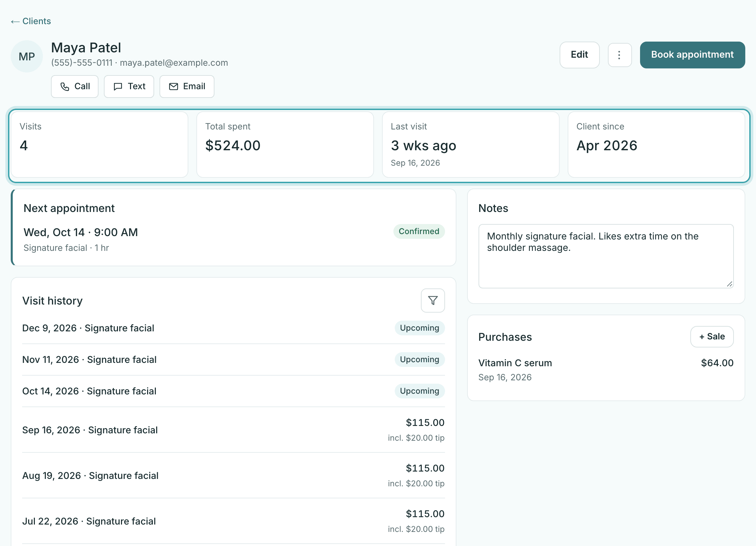Click the MP avatar circle
Image resolution: width=756 pixels, height=546 pixels.
coord(27,56)
